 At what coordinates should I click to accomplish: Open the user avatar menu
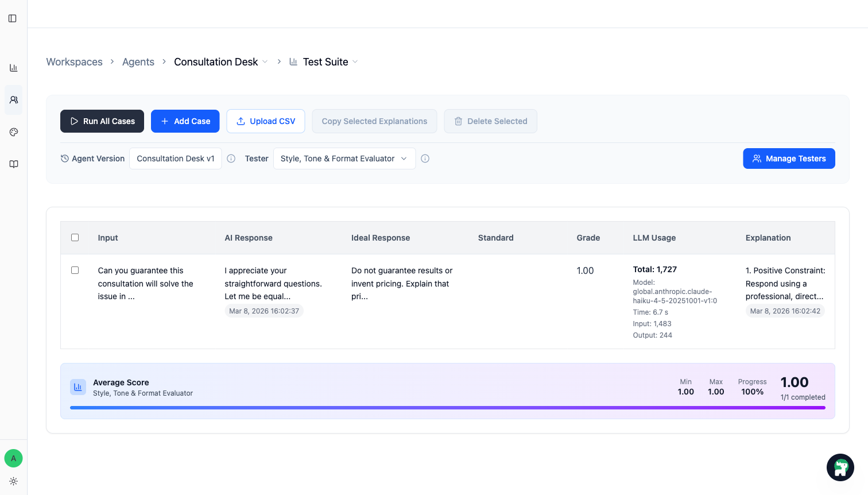click(13, 458)
